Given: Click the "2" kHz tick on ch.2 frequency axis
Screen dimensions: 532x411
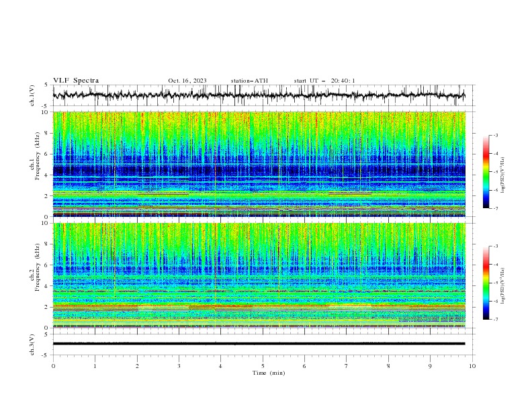Looking at the screenshot, I should point(47,307).
